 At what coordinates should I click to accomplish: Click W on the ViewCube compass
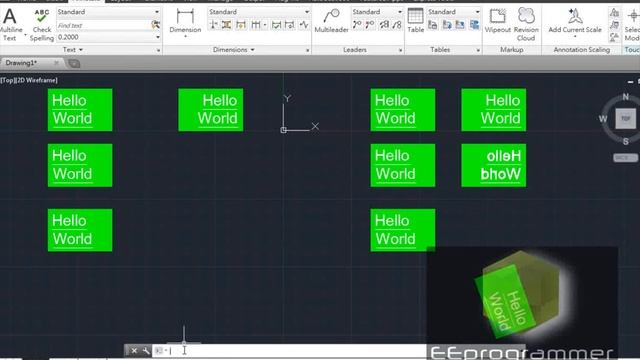tap(603, 119)
